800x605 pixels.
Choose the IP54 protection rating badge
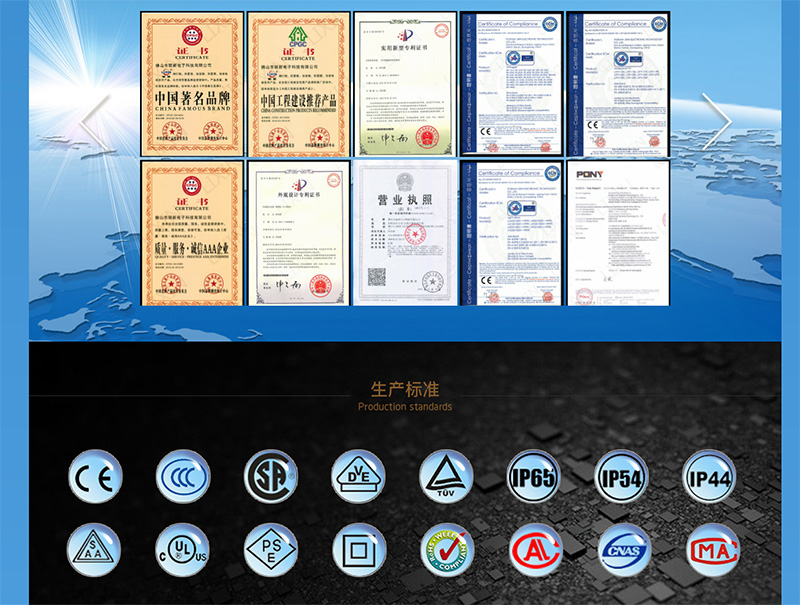pos(621,476)
